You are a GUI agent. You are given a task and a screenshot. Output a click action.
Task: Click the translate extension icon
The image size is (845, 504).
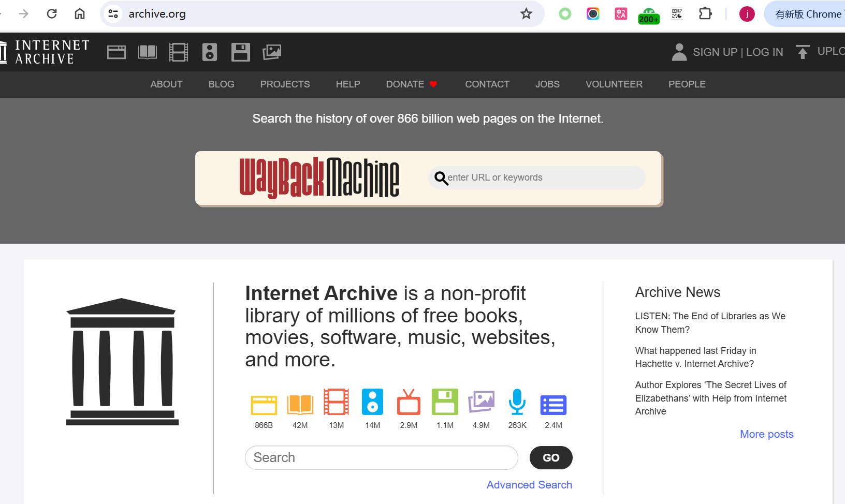(621, 14)
